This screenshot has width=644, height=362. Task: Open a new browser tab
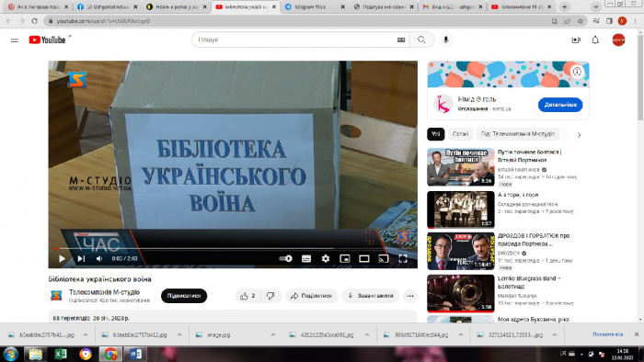pyautogui.click(x=564, y=7)
